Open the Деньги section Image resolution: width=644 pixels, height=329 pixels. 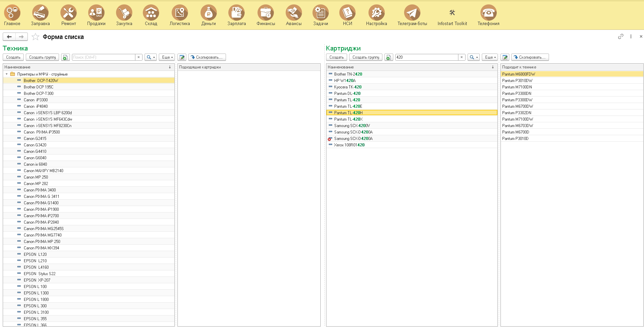(x=209, y=16)
